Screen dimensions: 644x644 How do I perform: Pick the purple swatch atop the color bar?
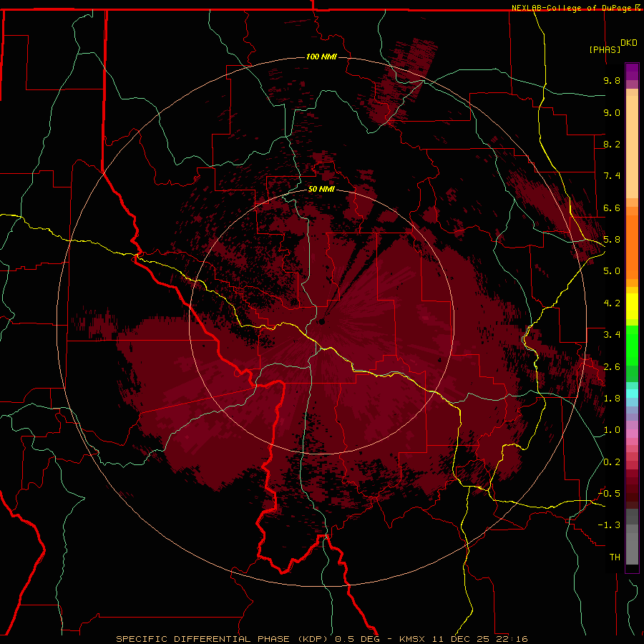click(x=632, y=72)
